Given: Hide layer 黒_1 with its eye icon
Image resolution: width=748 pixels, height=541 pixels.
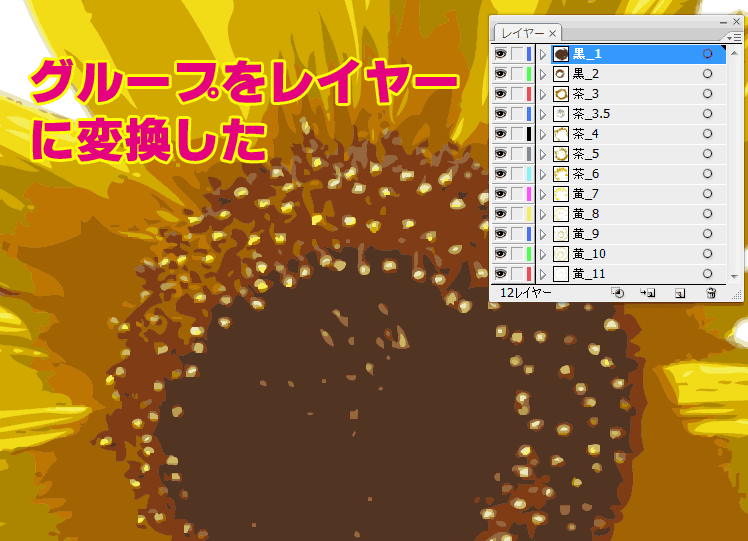Looking at the screenshot, I should tap(500, 54).
